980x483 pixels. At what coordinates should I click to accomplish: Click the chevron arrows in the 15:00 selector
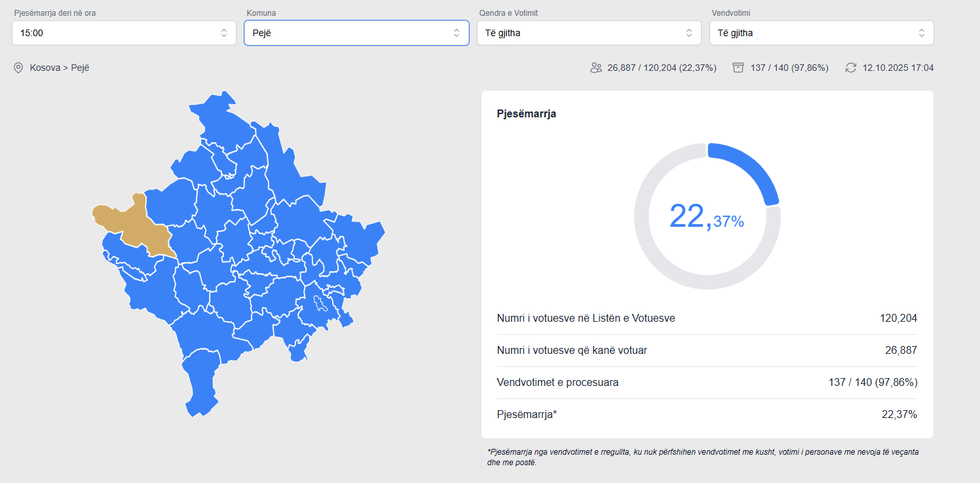coord(224,33)
